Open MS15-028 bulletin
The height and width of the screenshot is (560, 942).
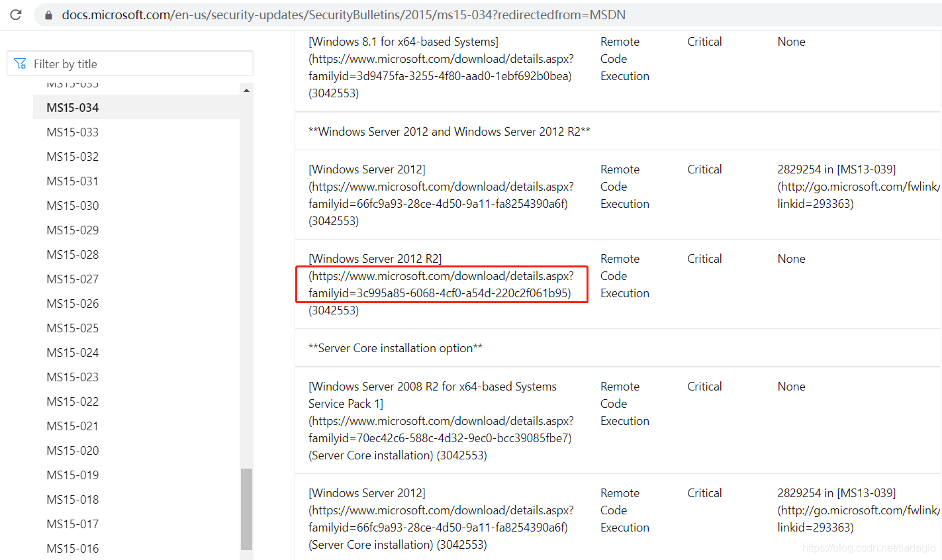coord(72,254)
